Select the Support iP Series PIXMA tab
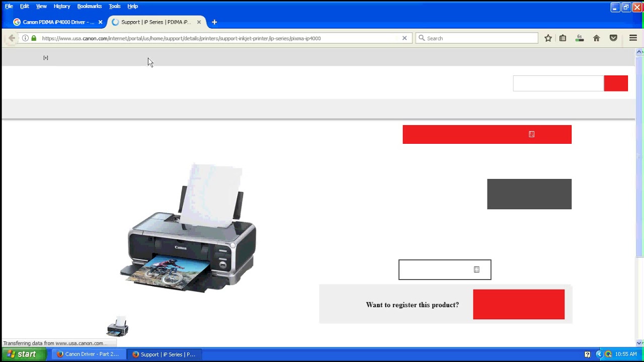Viewport: 644px width, 362px height. 156,22
